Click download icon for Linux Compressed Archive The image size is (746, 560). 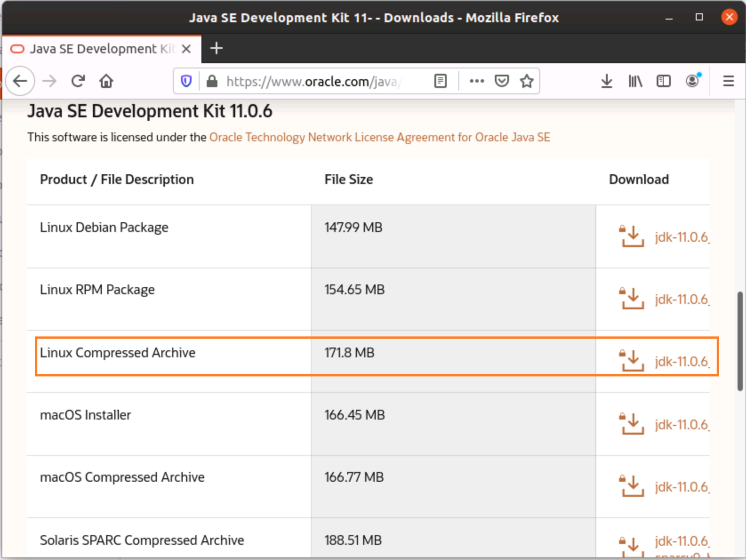[x=631, y=360]
